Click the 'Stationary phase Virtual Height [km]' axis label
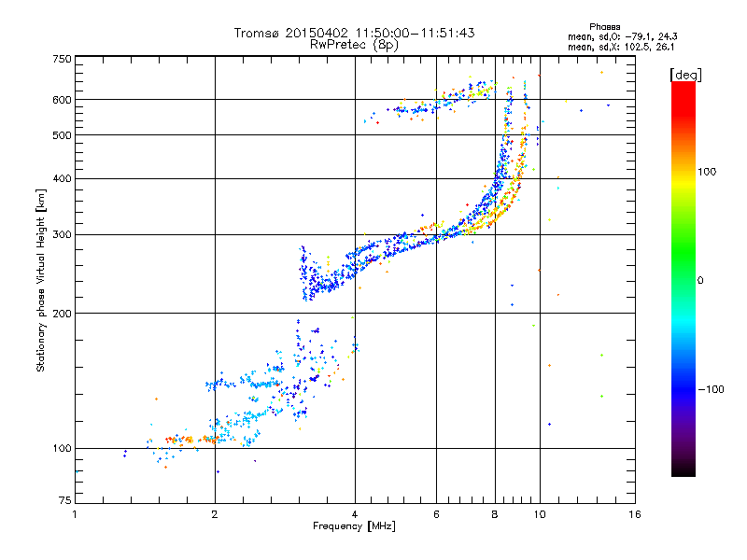This screenshot has height=560, width=747. [40, 280]
